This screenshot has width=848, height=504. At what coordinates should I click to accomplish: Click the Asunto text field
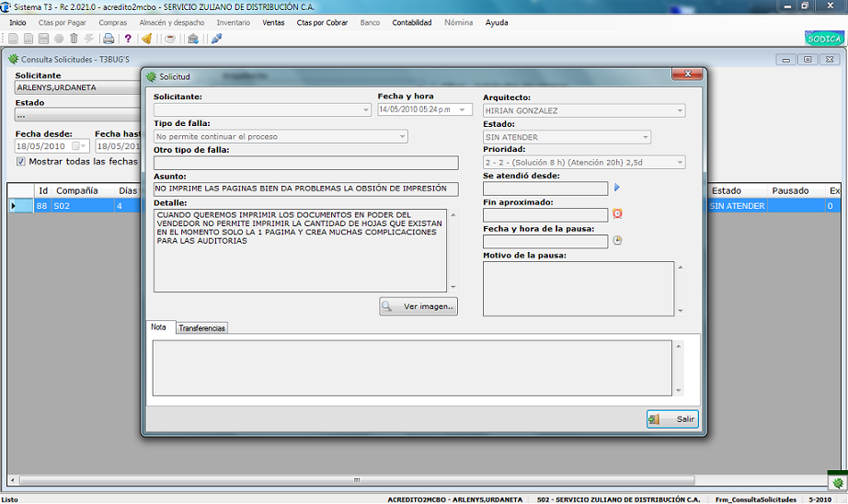tap(305, 189)
